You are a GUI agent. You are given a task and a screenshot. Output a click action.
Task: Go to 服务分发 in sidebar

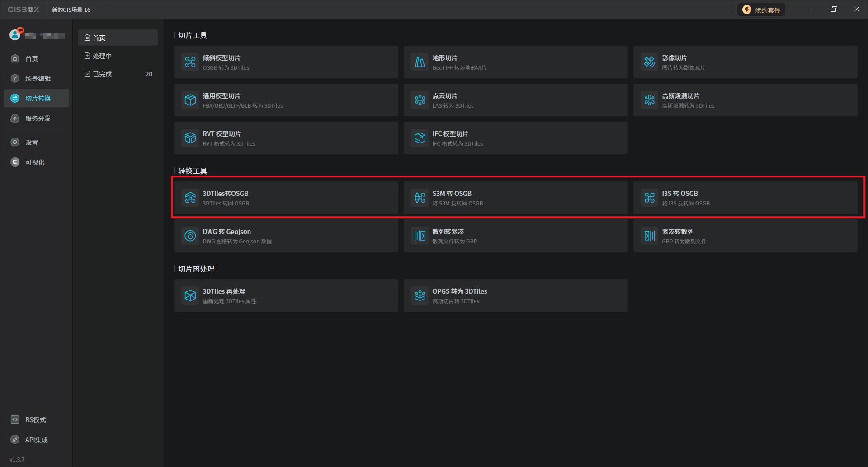point(37,119)
